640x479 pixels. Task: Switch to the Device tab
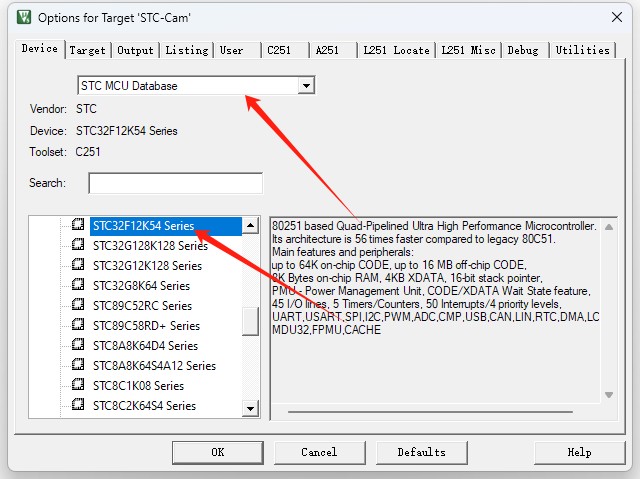click(40, 49)
